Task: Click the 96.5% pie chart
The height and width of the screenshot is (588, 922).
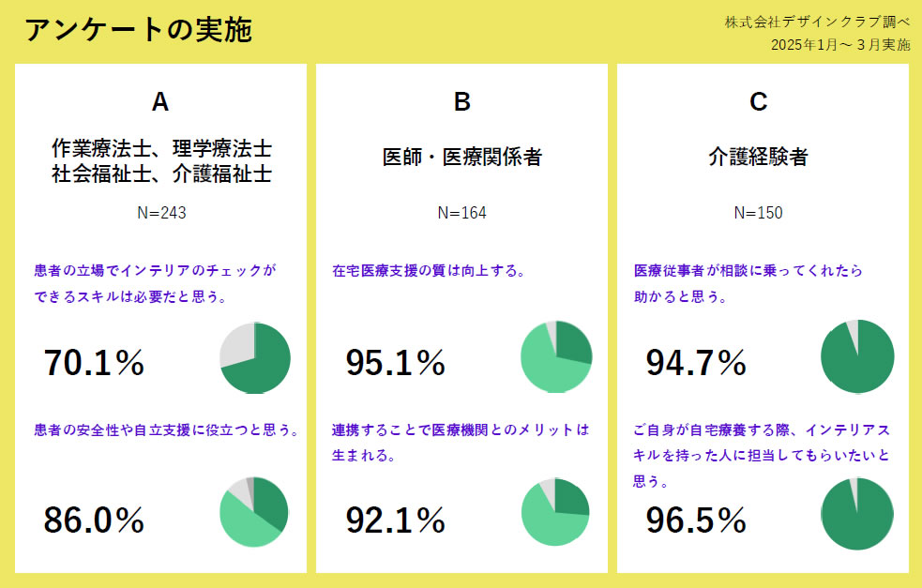Action: pyautogui.click(x=856, y=513)
